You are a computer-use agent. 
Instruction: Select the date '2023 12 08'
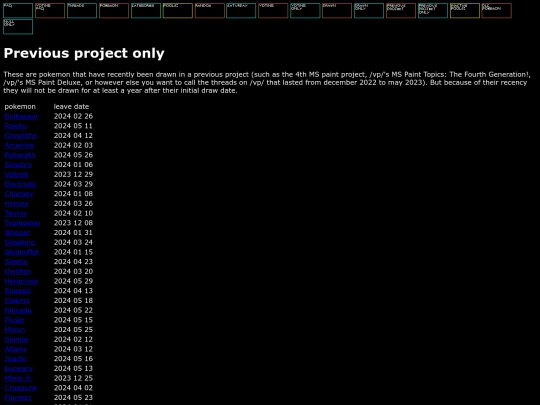coord(73,223)
